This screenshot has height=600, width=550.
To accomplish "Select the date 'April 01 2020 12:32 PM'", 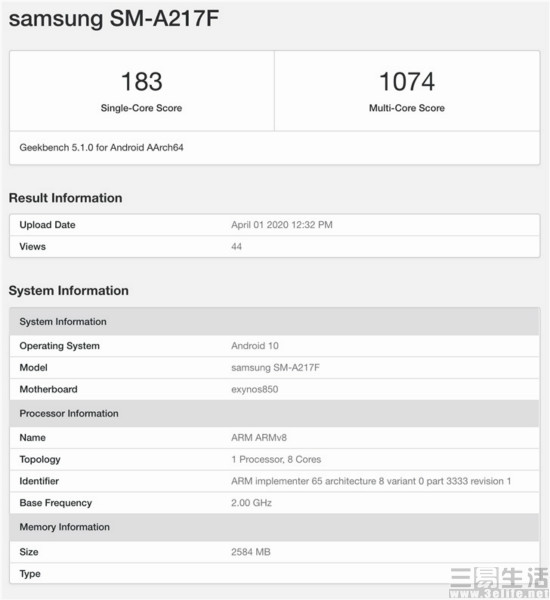I will [282, 225].
